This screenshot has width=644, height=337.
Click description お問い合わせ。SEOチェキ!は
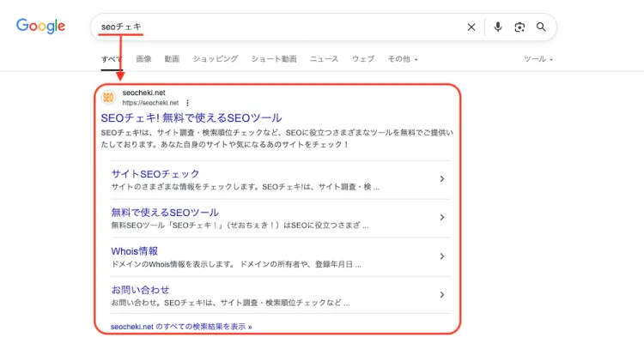[x=230, y=303]
